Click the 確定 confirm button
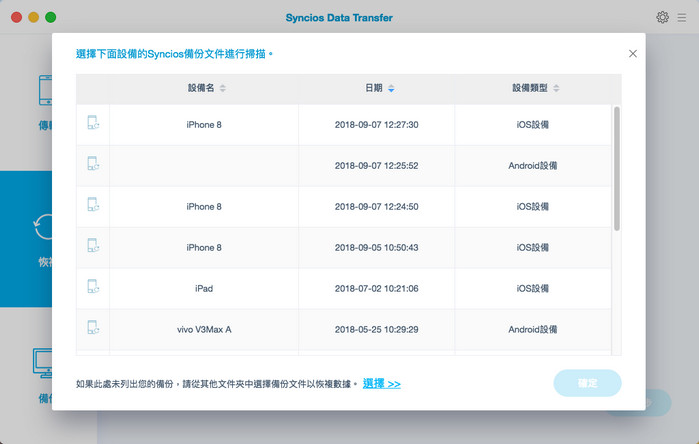699x444 pixels. (587, 383)
